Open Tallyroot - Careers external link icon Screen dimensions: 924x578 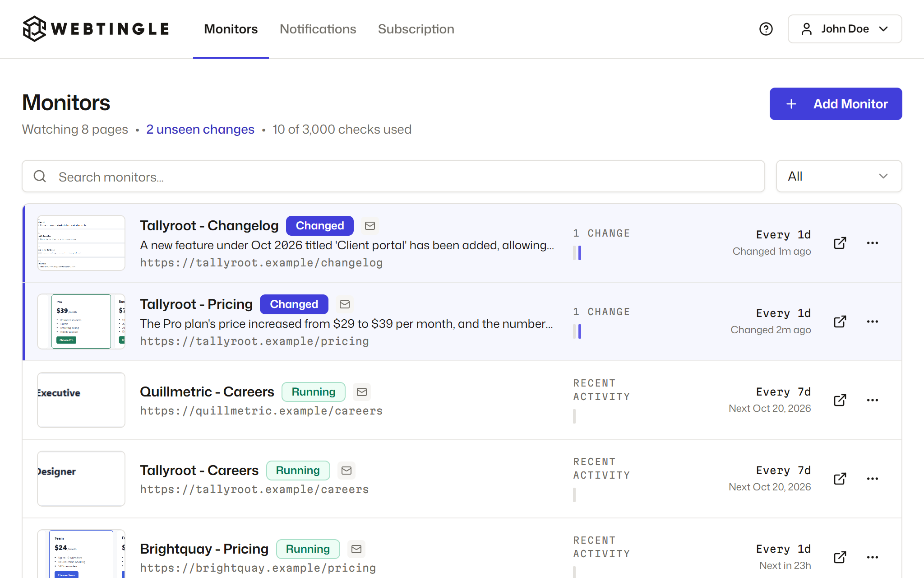840,479
